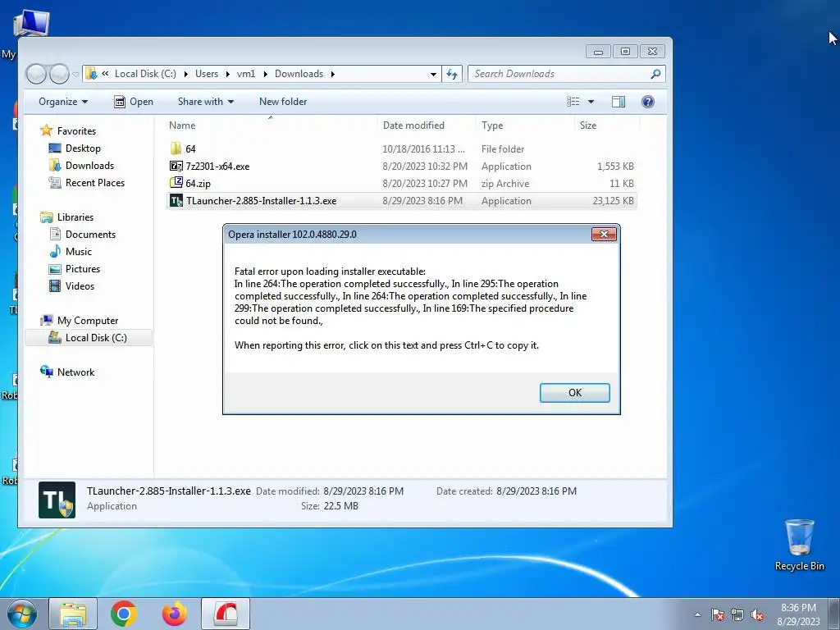Show hidden tray icons arrow
This screenshot has width=840, height=630.
pos(697,614)
